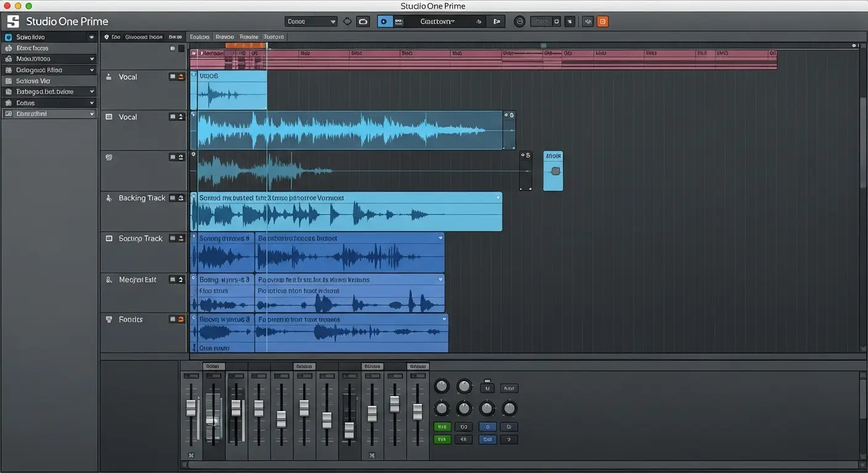Image resolution: width=868 pixels, height=473 pixels.
Task: Expand the dropdown arrow on the last sidebar row
Action: point(92,114)
